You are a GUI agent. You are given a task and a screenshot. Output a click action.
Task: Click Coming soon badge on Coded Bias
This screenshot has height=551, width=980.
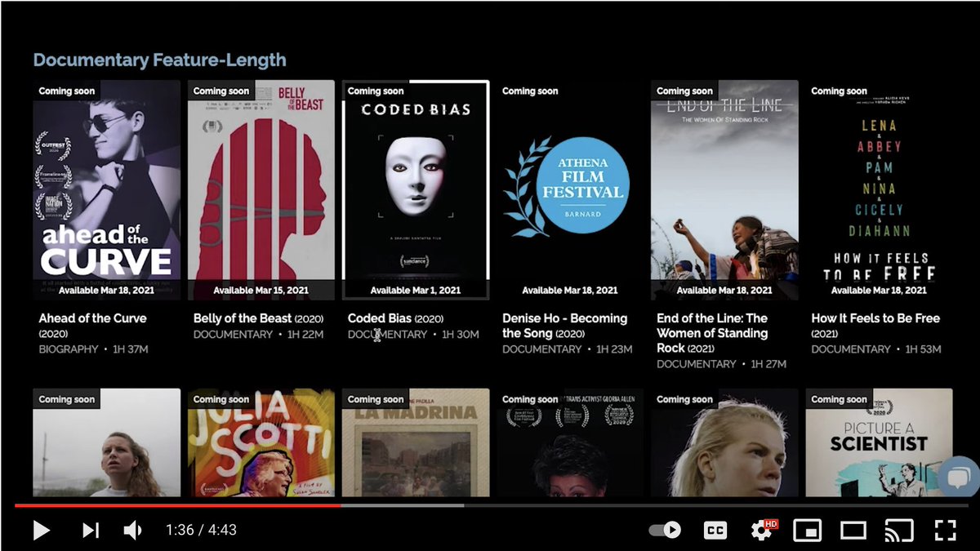pos(376,91)
